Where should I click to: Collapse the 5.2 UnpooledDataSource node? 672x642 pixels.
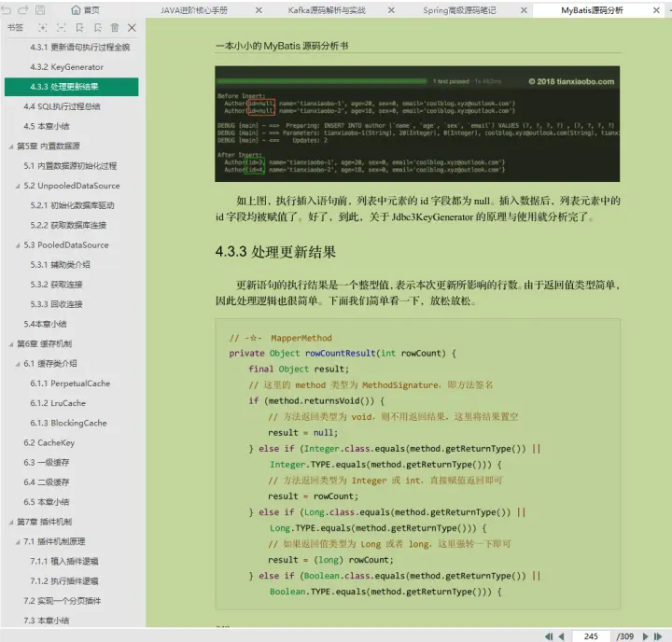click(x=18, y=186)
